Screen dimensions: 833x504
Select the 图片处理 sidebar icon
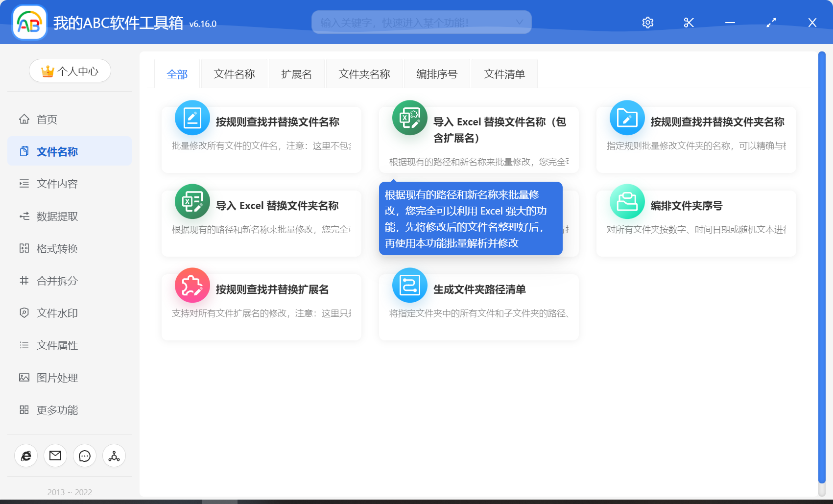[x=24, y=378]
